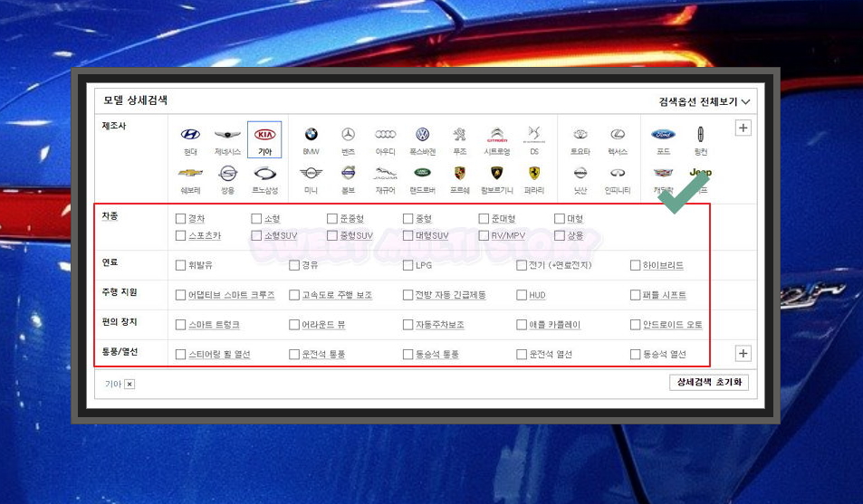Enable the LPG fuel checkbox
The width and height of the screenshot is (863, 504).
click(x=408, y=265)
